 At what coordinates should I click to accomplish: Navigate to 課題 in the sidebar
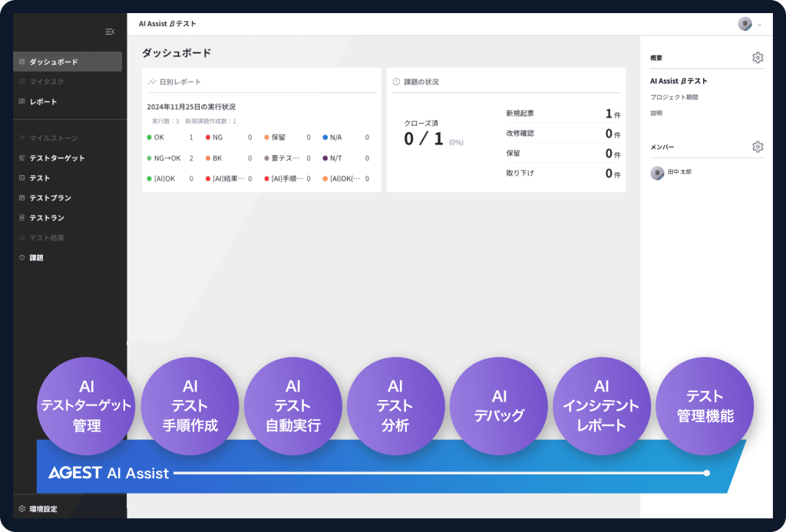click(36, 258)
